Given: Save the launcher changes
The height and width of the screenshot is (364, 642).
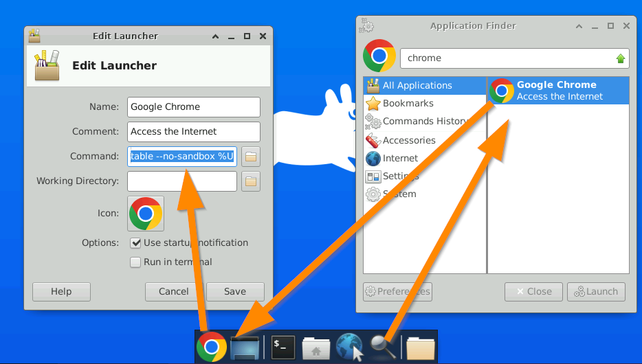Looking at the screenshot, I should coord(235,292).
